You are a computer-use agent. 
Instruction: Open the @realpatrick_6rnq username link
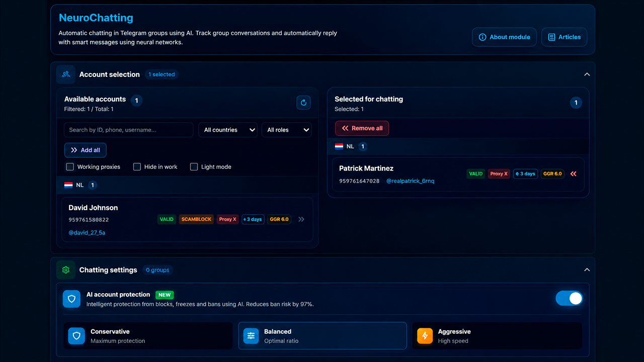pos(410,181)
